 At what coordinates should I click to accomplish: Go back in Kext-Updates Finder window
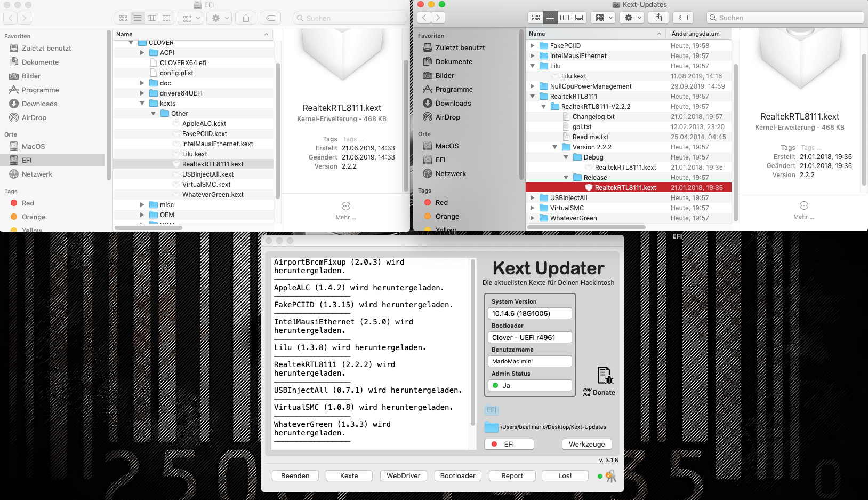tap(424, 18)
